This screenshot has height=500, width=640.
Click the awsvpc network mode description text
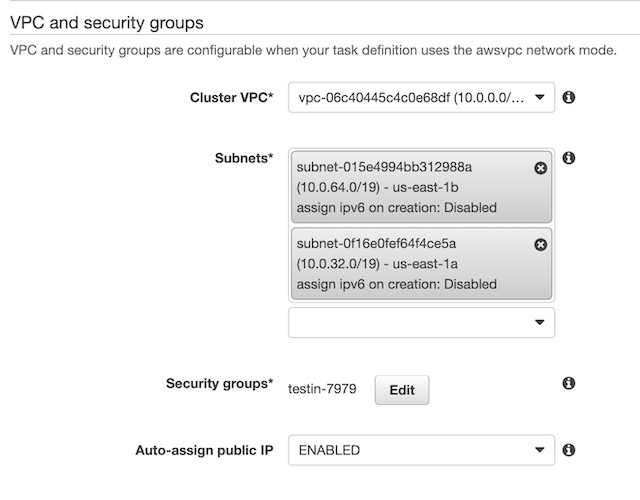[x=311, y=49]
